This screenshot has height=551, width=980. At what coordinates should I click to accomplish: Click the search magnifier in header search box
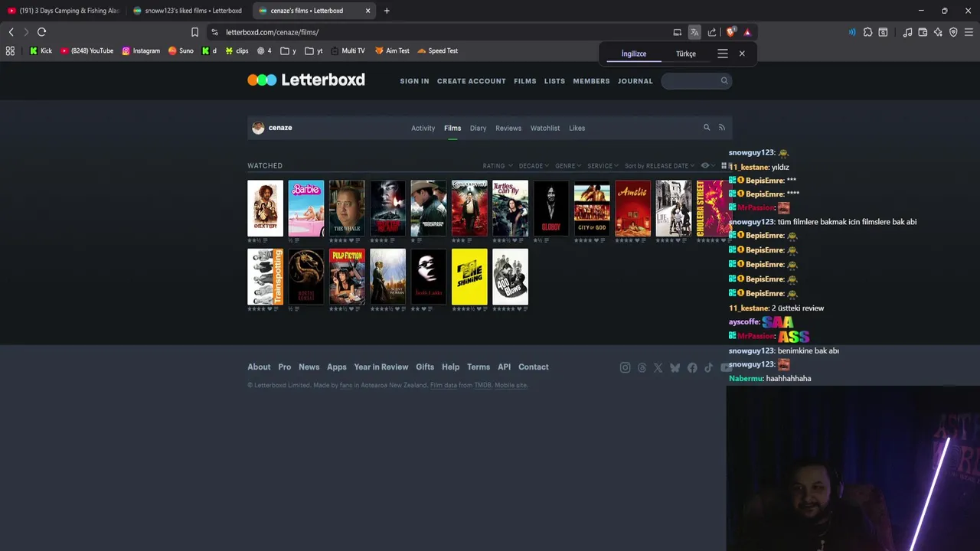click(x=724, y=80)
